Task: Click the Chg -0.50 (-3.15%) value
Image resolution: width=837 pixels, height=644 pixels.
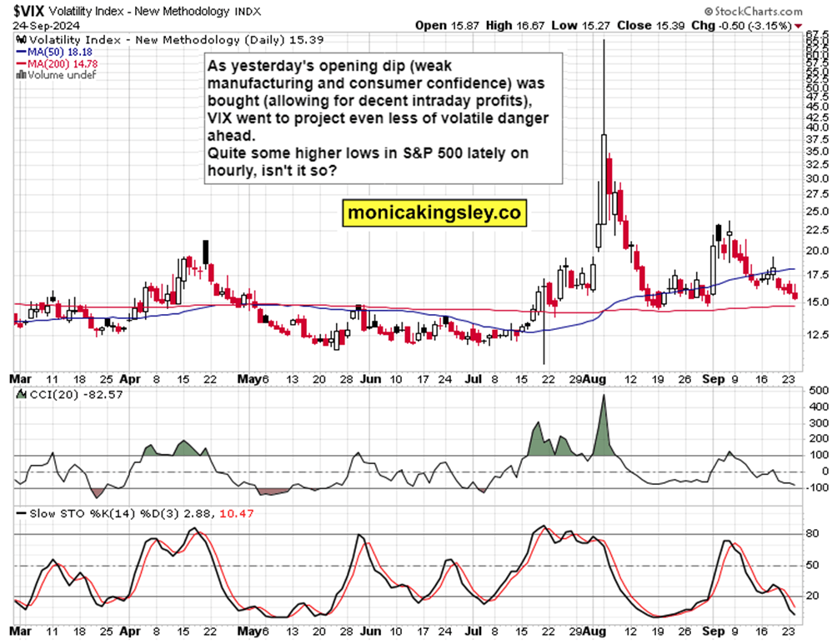Action: tap(741, 26)
